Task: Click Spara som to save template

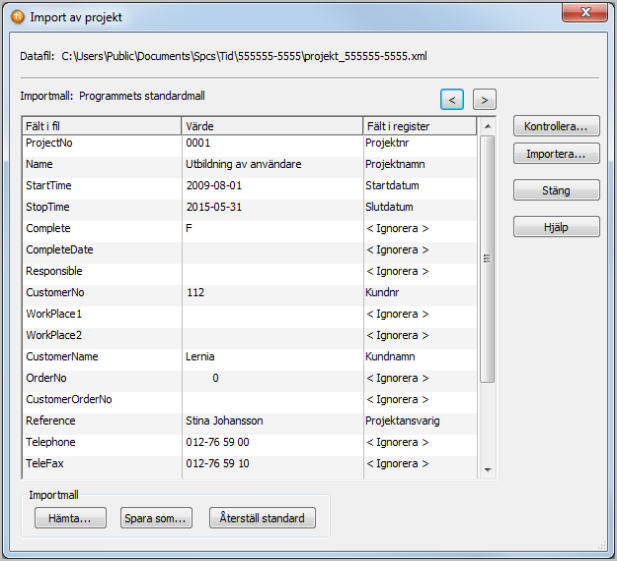Action: coord(155,518)
